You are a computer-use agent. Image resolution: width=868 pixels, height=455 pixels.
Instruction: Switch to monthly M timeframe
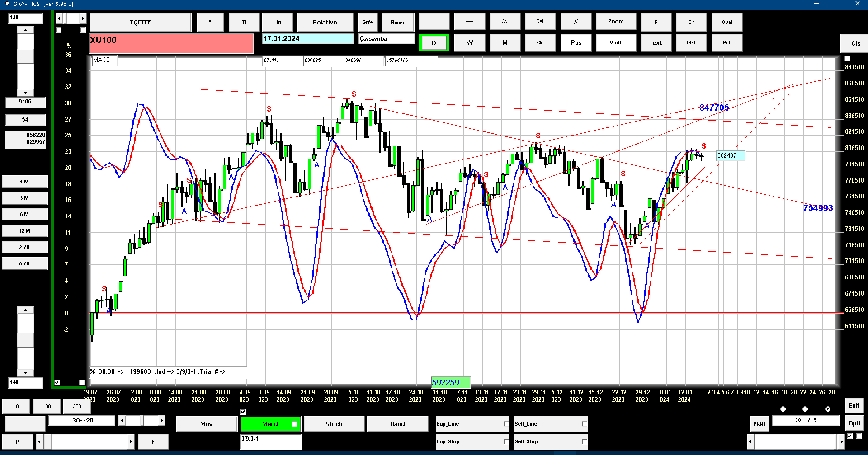pos(505,42)
